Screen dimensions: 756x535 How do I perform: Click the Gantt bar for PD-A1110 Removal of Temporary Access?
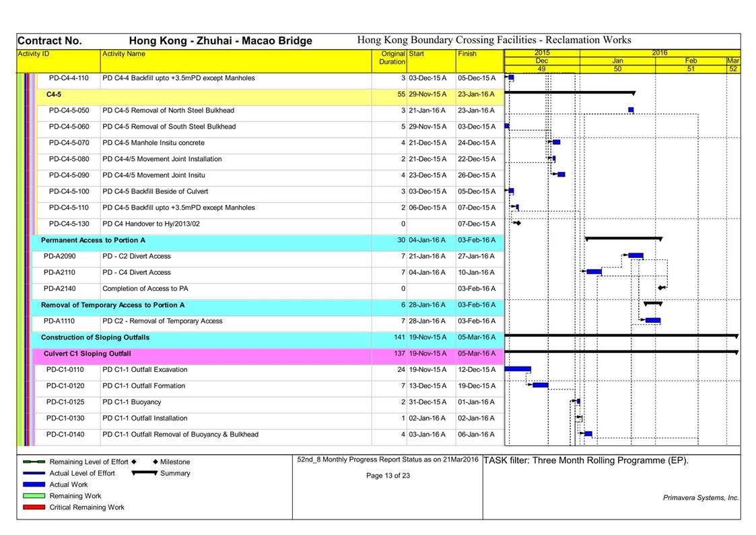click(653, 320)
